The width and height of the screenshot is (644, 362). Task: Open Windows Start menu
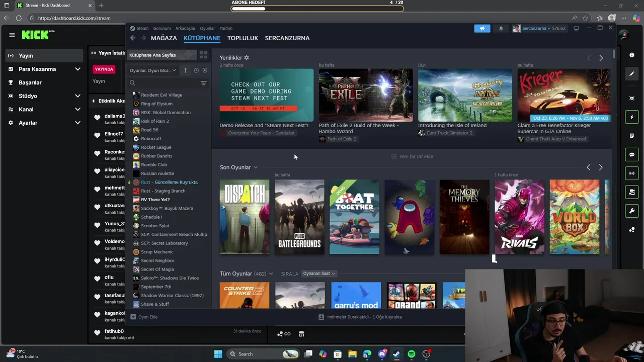coord(218,354)
